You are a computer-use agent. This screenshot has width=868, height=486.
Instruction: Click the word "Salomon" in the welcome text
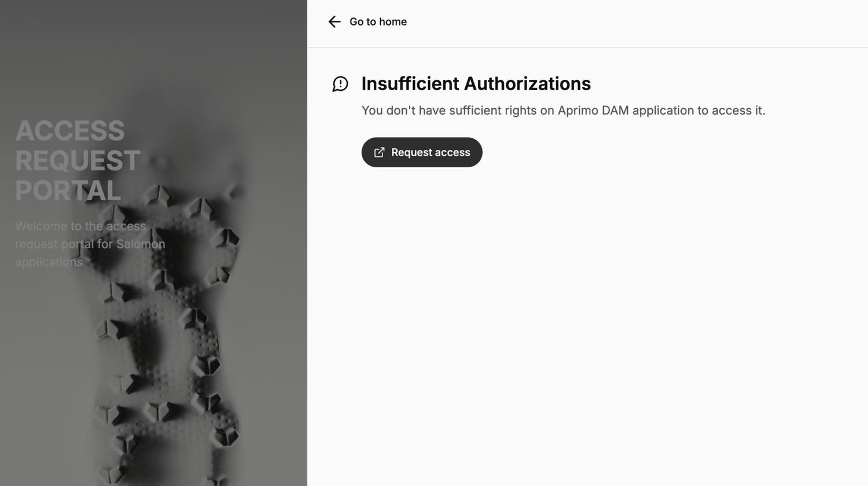click(x=141, y=244)
